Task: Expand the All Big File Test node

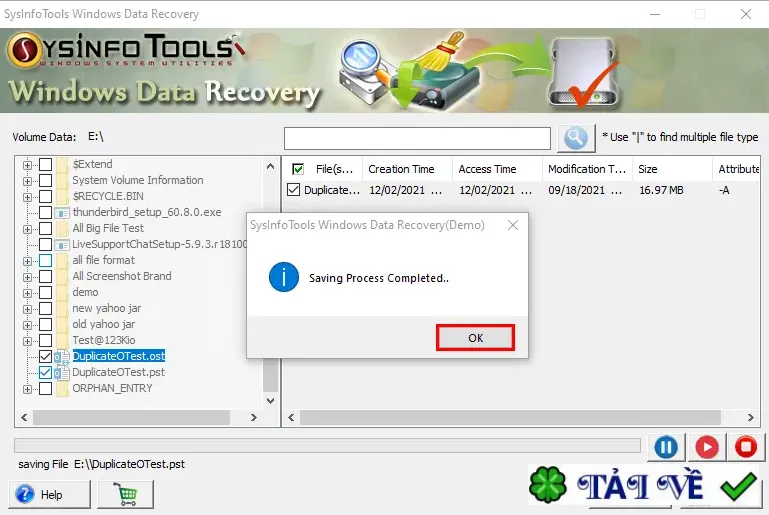Action: (x=27, y=229)
